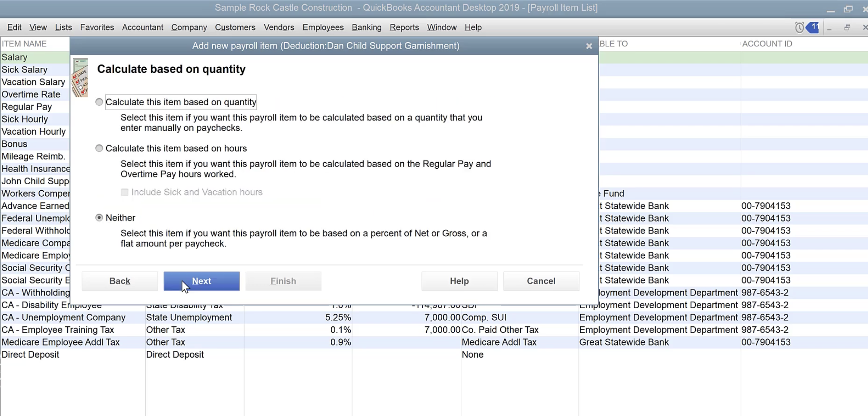The width and height of the screenshot is (868, 416).
Task: Open the Employees menu
Action: pos(323,28)
